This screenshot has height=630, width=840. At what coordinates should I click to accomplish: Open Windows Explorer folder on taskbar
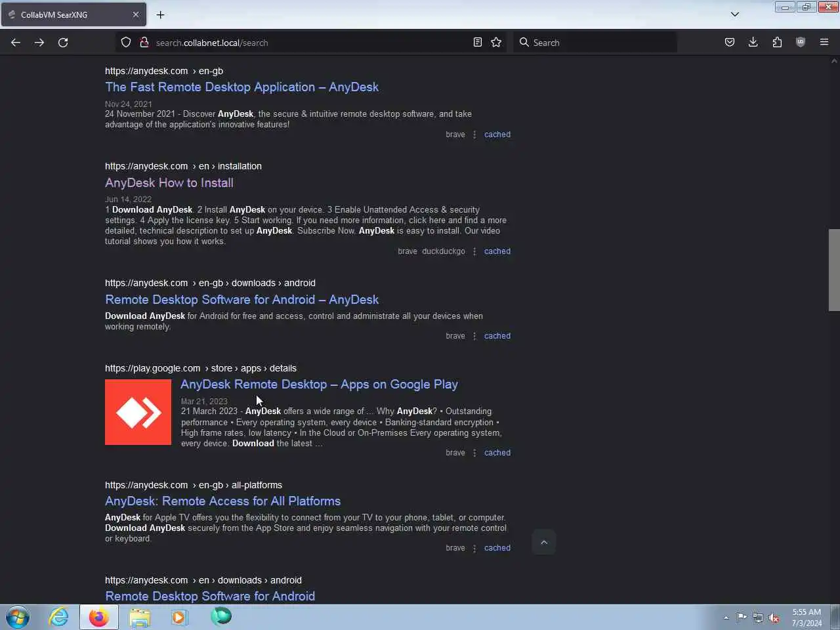point(140,617)
